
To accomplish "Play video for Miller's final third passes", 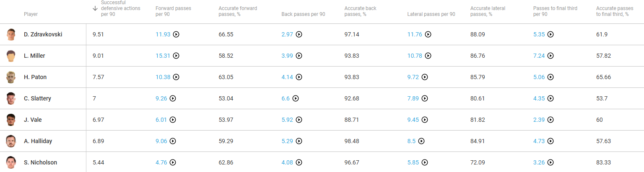I will point(551,56).
